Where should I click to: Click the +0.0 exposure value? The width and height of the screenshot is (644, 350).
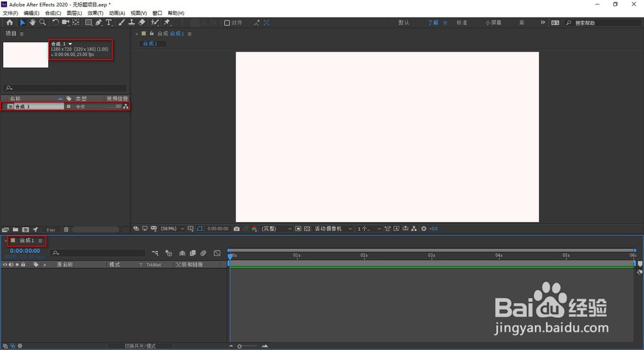(433, 228)
